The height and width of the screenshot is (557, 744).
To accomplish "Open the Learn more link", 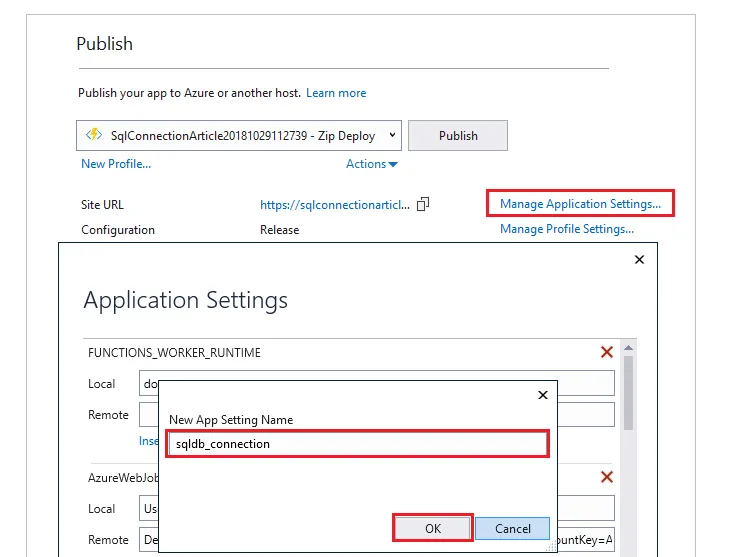I will click(336, 93).
